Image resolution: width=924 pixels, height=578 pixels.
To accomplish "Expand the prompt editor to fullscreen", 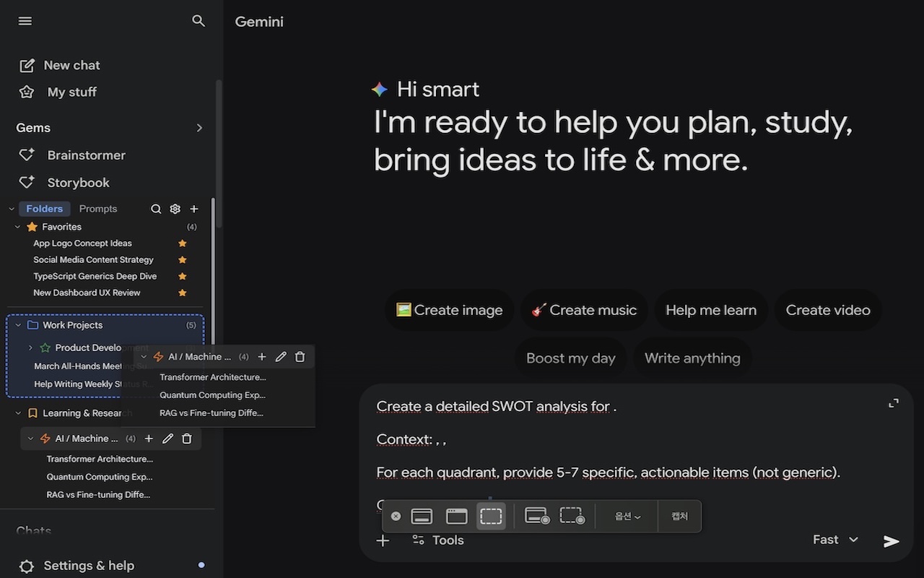I will (894, 403).
